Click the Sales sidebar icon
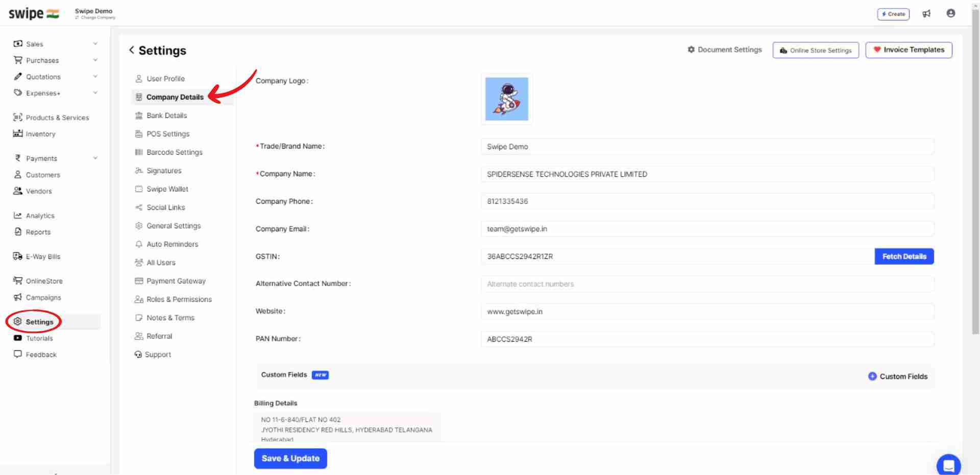980x475 pixels. (18, 43)
